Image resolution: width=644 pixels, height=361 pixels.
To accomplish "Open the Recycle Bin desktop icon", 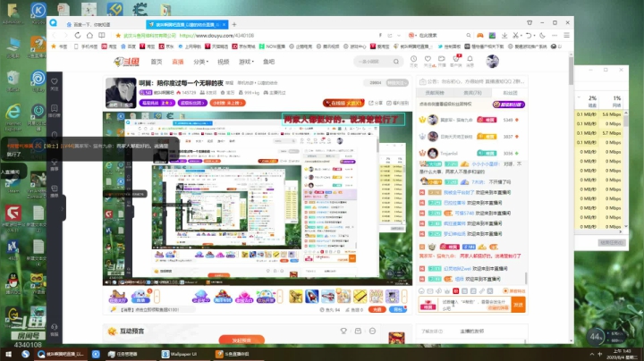I will [x=13, y=80].
